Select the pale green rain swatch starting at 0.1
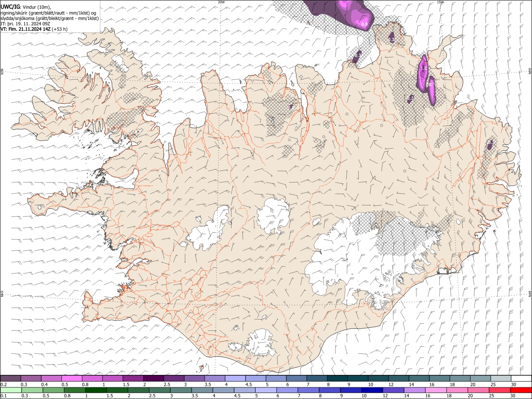This screenshot has width=532, height=399. click(11, 390)
